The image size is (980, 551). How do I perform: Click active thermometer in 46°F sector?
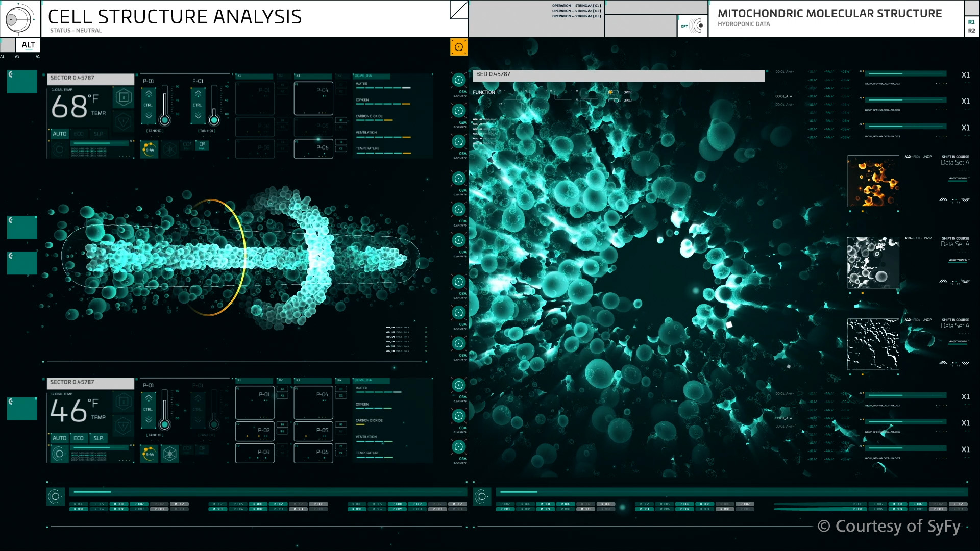coord(165,409)
